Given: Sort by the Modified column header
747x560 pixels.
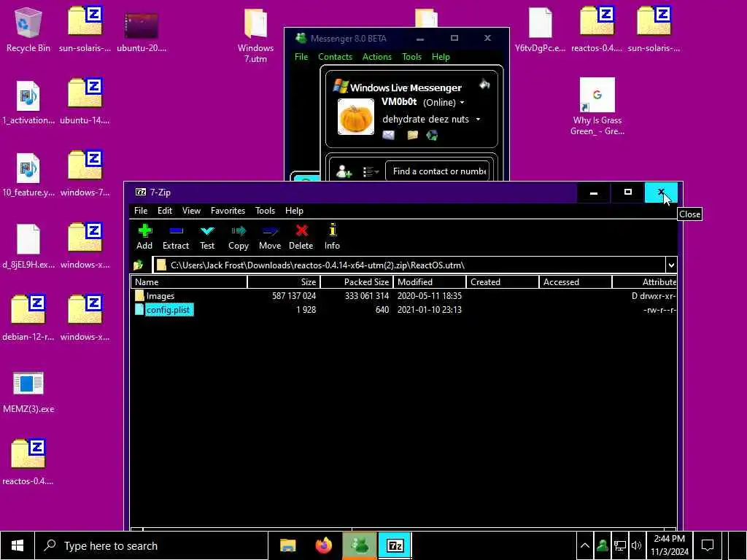Looking at the screenshot, I should click(x=430, y=282).
